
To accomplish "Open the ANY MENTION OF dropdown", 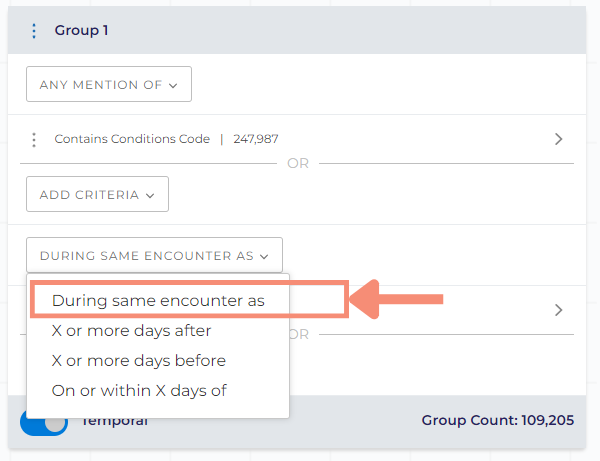I will click(109, 84).
